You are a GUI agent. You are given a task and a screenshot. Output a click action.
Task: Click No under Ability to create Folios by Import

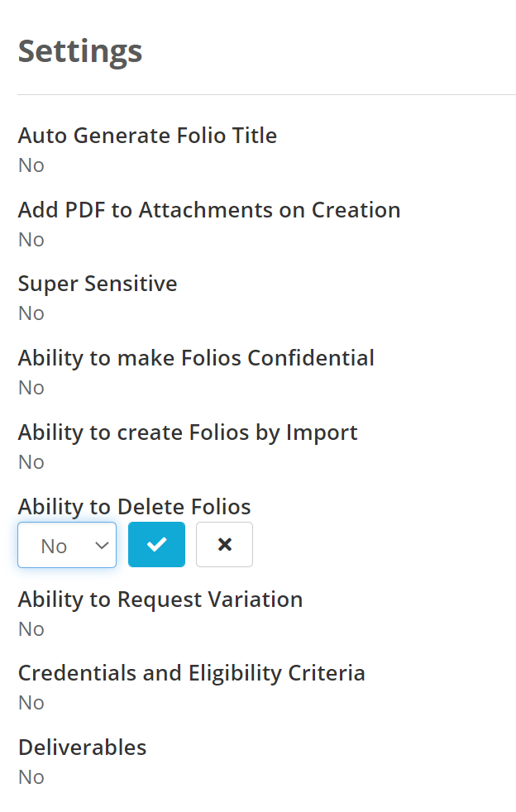coord(31,462)
